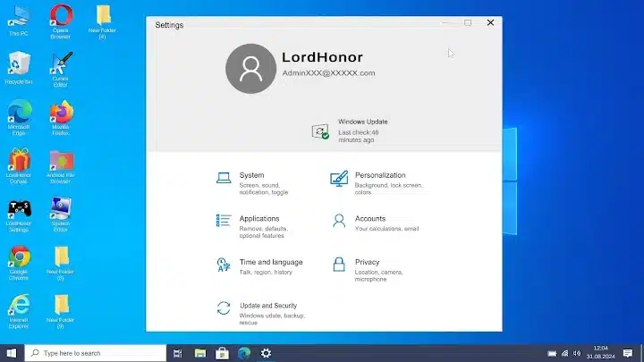This screenshot has width=644, height=362.
Task: Close the Settings window
Action: 490,22
